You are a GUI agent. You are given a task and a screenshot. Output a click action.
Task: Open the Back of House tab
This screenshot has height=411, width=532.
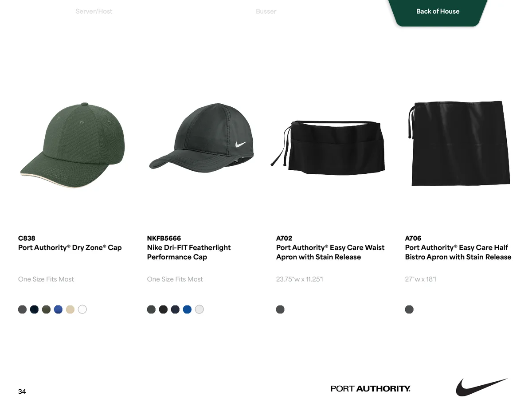coord(438,12)
